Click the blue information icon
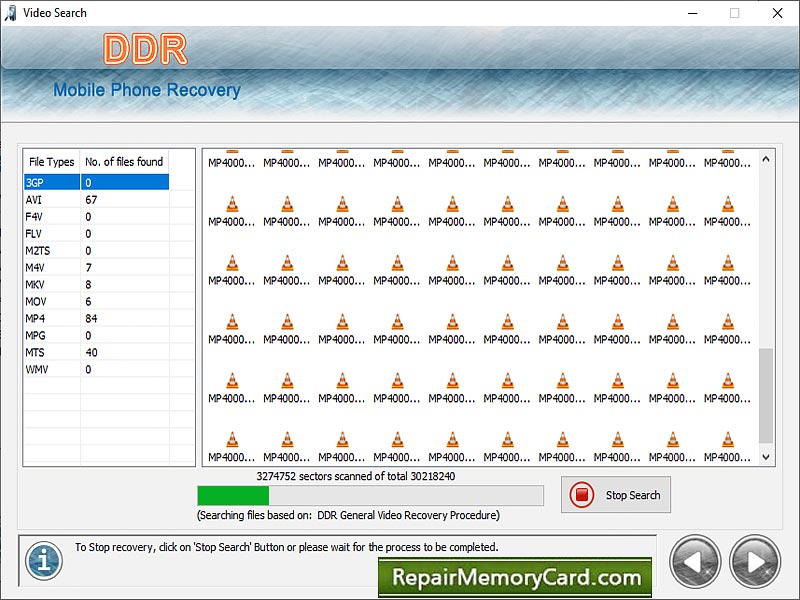 (x=44, y=561)
